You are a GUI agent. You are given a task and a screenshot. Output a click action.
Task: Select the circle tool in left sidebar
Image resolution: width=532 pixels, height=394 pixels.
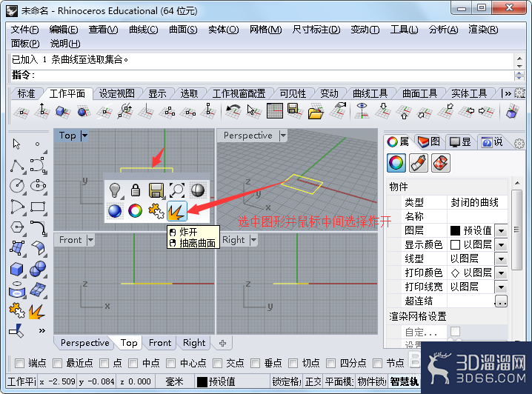tap(17, 186)
